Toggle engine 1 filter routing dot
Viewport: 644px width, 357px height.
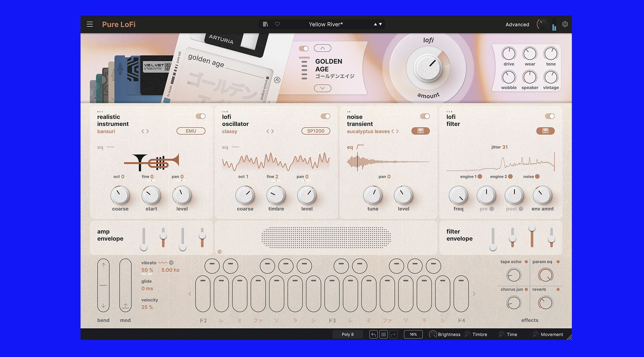click(x=480, y=176)
